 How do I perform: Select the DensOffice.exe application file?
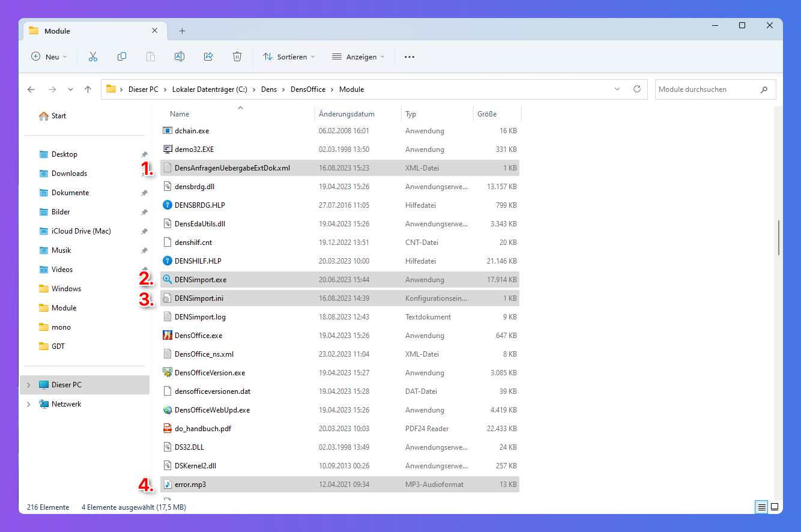tap(198, 336)
